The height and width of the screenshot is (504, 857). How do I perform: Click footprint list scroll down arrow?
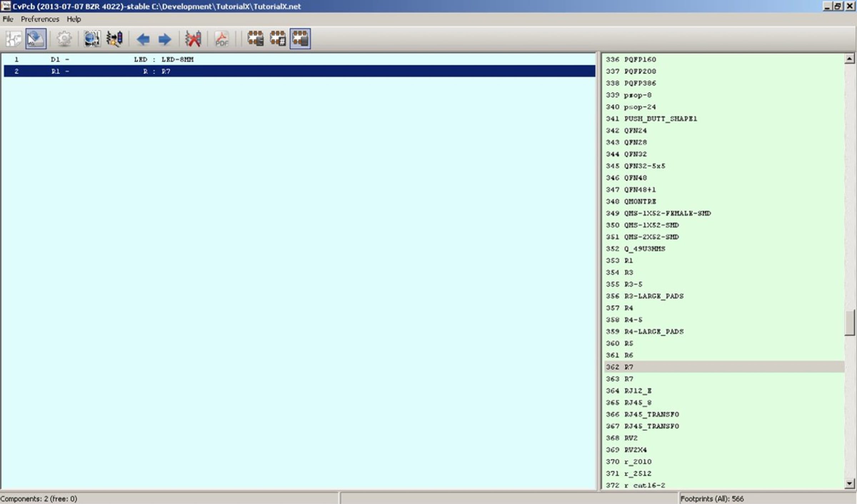[850, 484]
